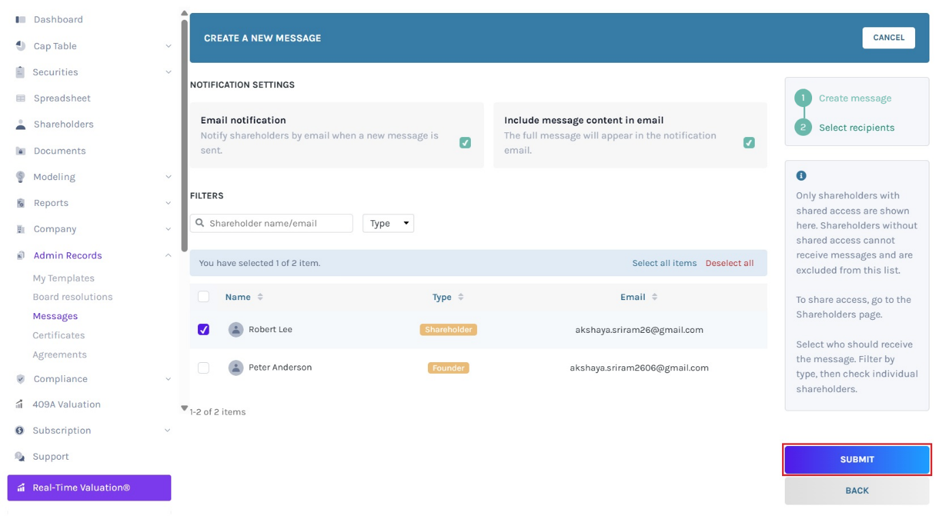Click the Subscription dollar icon

tap(20, 430)
